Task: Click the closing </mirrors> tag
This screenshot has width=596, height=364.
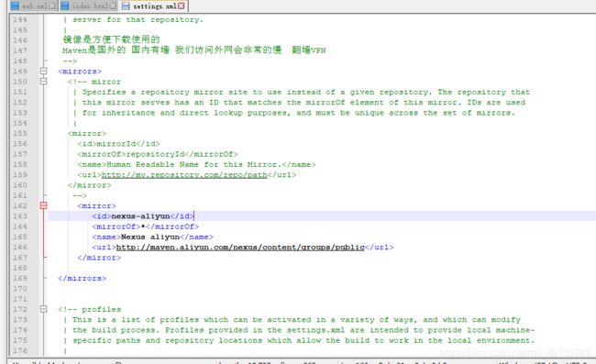Action: tap(83, 278)
